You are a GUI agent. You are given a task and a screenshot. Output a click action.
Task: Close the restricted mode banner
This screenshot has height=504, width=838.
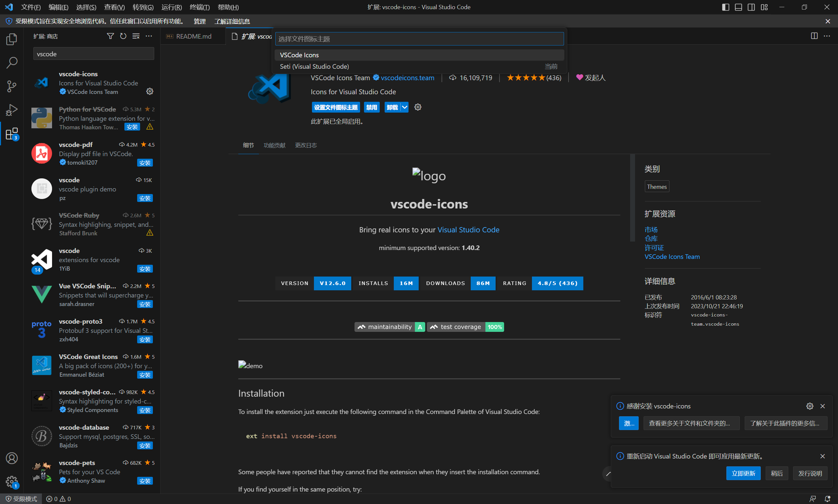[x=828, y=21]
